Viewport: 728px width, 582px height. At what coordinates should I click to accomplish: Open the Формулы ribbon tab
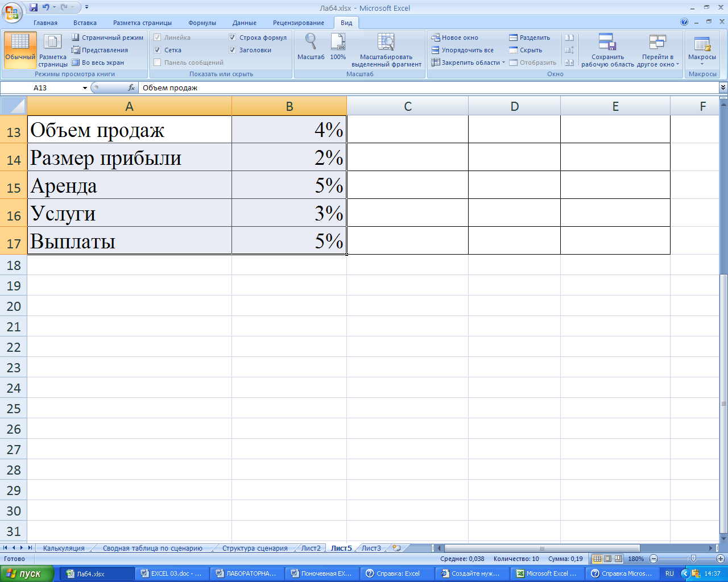click(202, 23)
